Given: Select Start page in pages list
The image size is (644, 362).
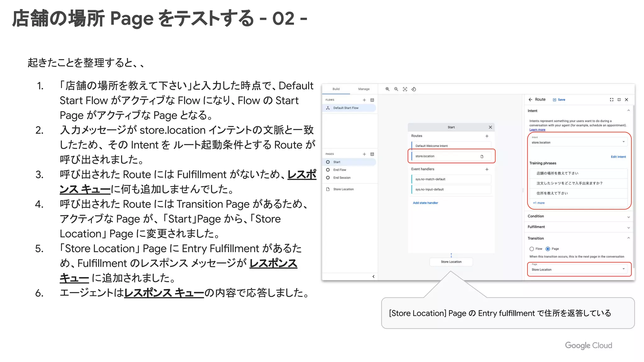Looking at the screenshot, I should point(350,162).
